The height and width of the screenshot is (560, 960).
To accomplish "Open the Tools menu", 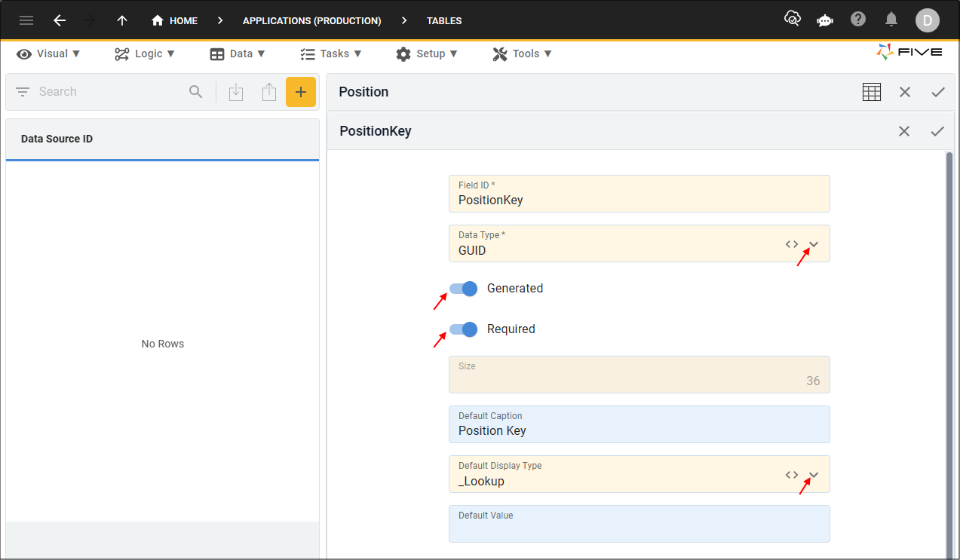I will (522, 54).
